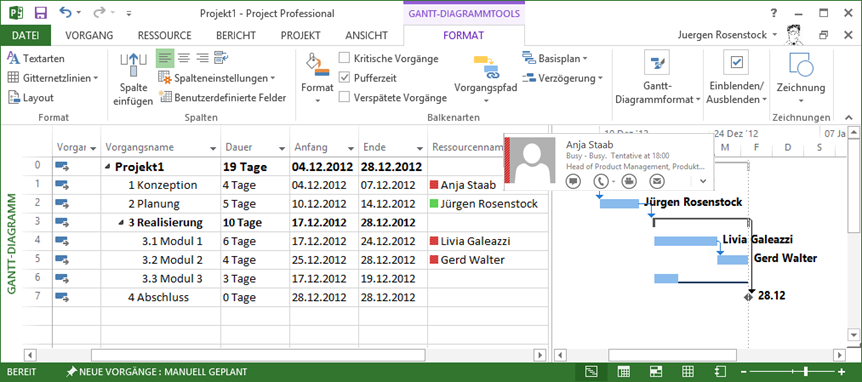The width and height of the screenshot is (862, 382).
Task: Open Textarten text styles
Action: click(36, 58)
